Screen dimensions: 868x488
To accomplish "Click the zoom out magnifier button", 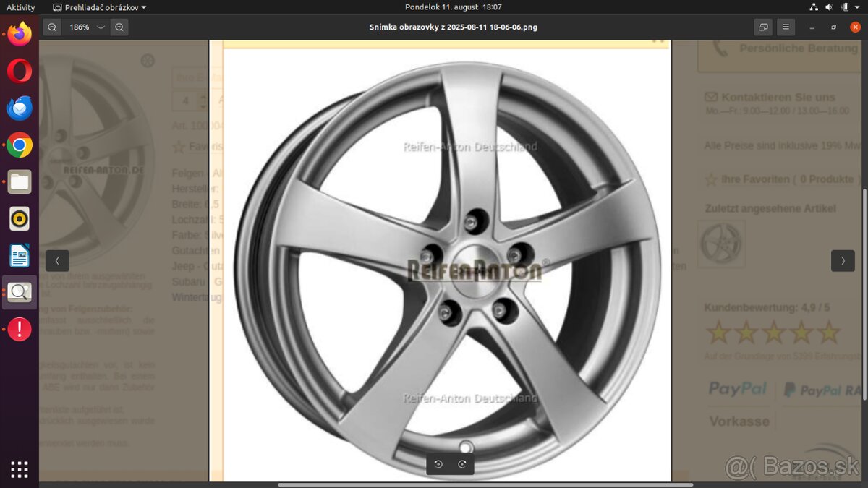I will (52, 27).
